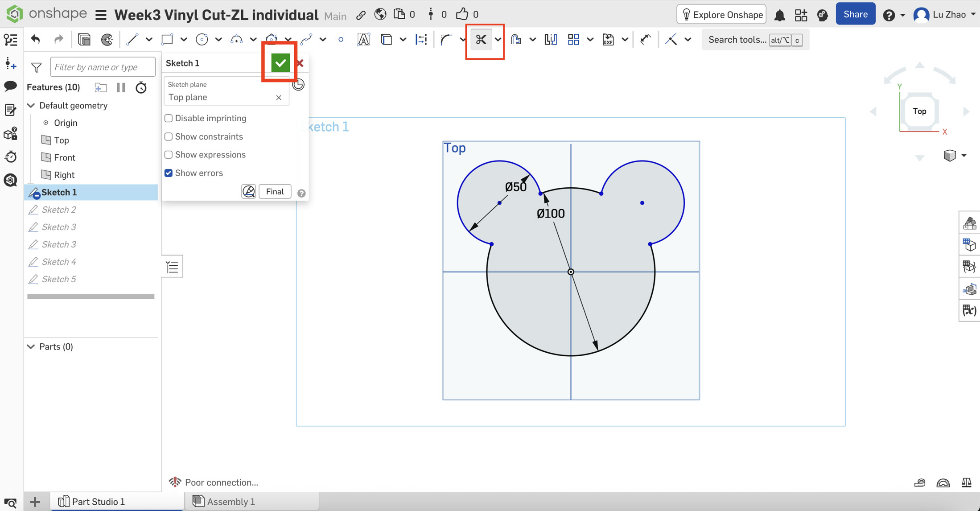Select Sketch 2 in feature list
This screenshot has height=511, width=980.
tap(59, 210)
